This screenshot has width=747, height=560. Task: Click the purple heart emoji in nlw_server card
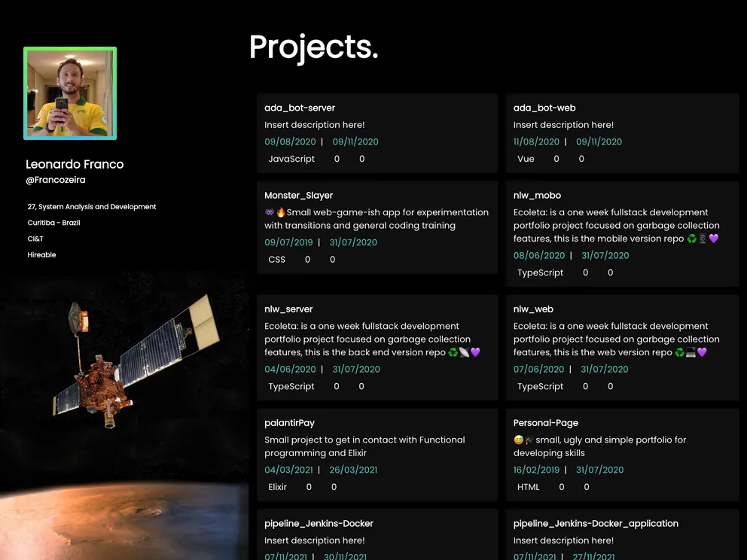(x=475, y=352)
